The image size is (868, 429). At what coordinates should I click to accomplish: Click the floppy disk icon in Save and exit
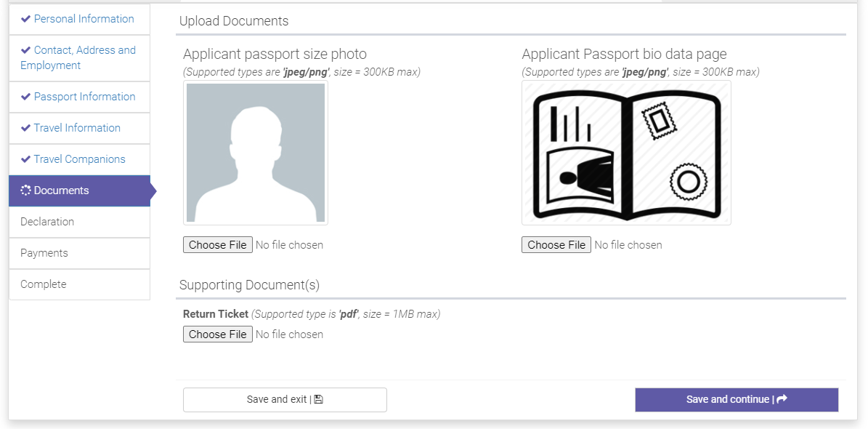[319, 399]
